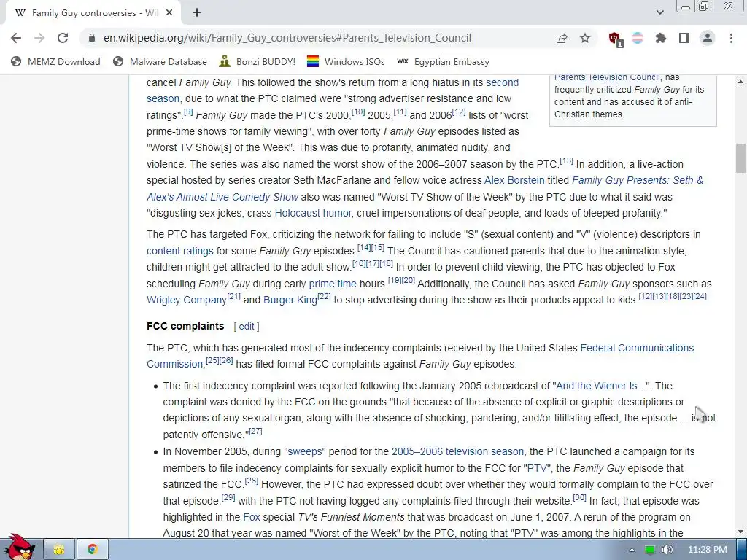Image resolution: width=747 pixels, height=560 pixels.
Task: Open Chrome's three-dot menu
Action: [731, 38]
